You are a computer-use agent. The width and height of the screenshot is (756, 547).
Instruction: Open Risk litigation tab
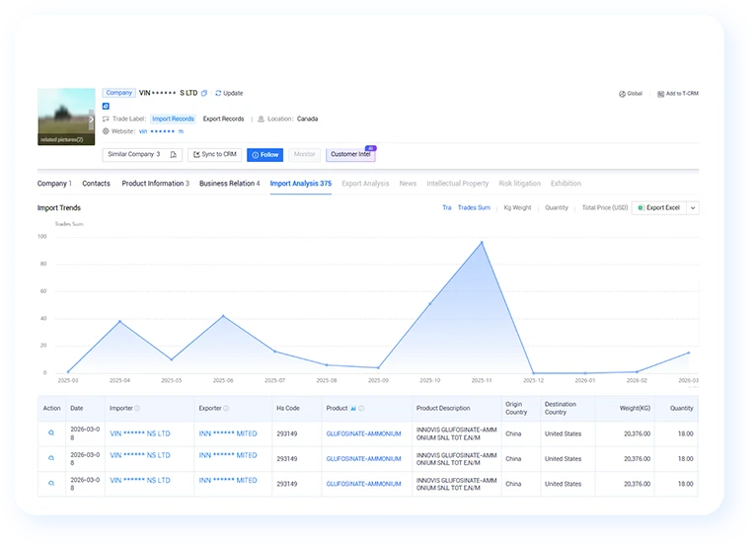coord(520,184)
